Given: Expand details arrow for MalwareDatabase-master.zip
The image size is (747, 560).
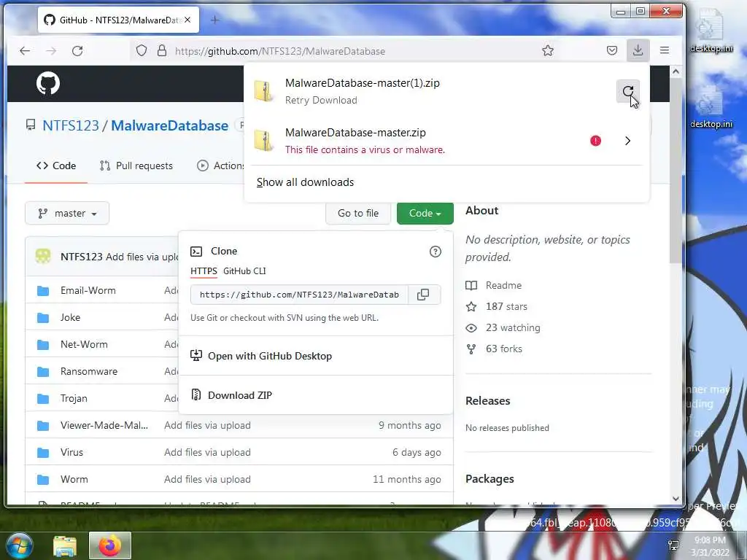Looking at the screenshot, I should tap(627, 141).
